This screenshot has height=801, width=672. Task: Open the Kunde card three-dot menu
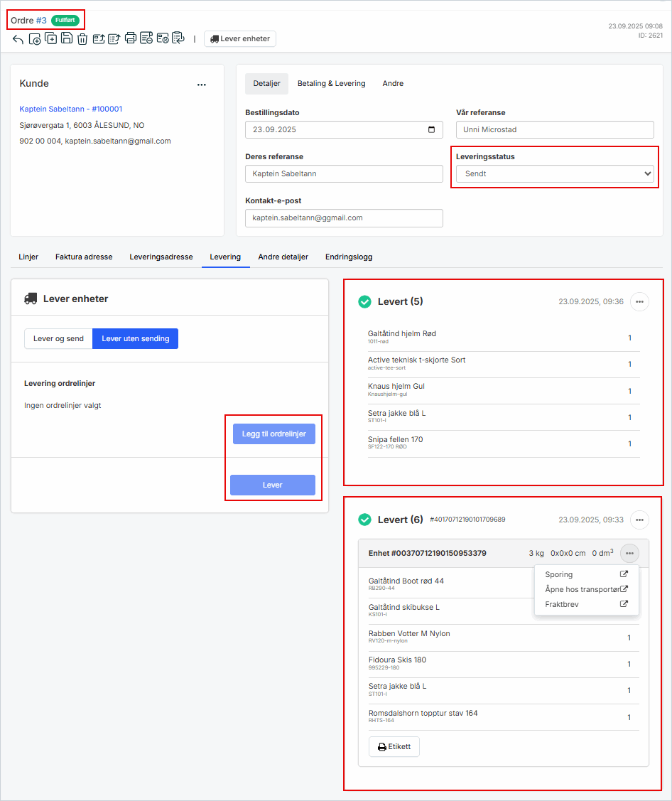[x=202, y=85]
